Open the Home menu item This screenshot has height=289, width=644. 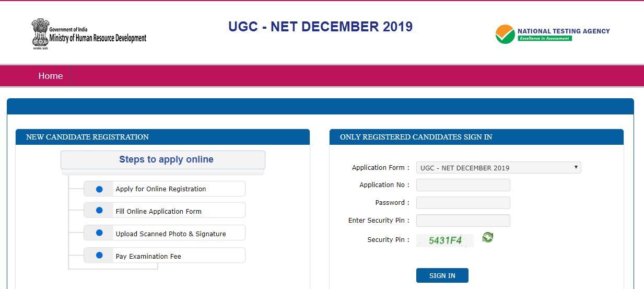[x=51, y=76]
